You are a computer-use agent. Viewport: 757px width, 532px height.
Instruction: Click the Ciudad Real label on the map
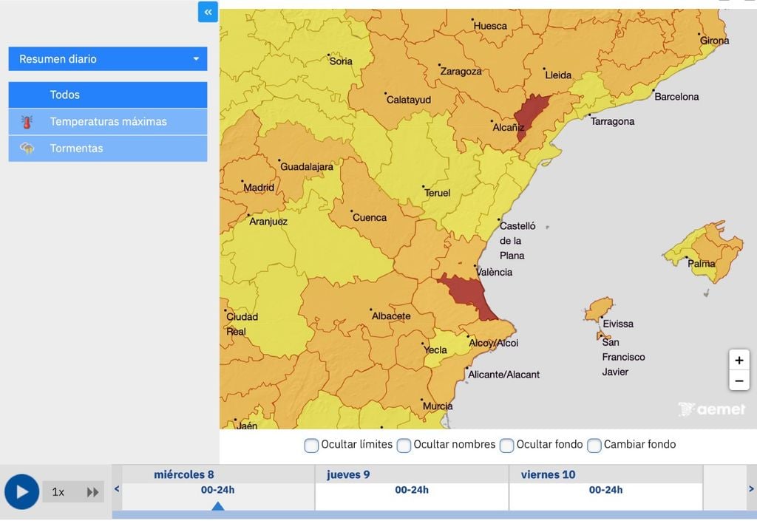242,324
